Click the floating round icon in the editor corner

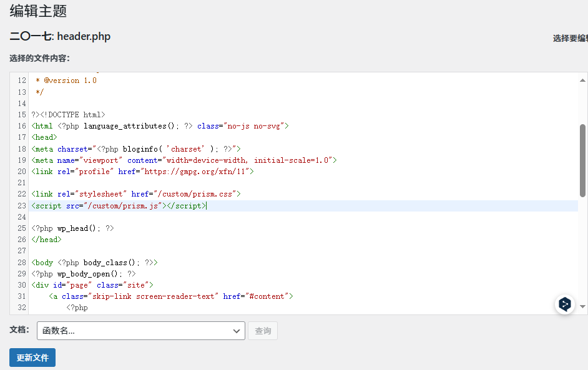click(565, 304)
